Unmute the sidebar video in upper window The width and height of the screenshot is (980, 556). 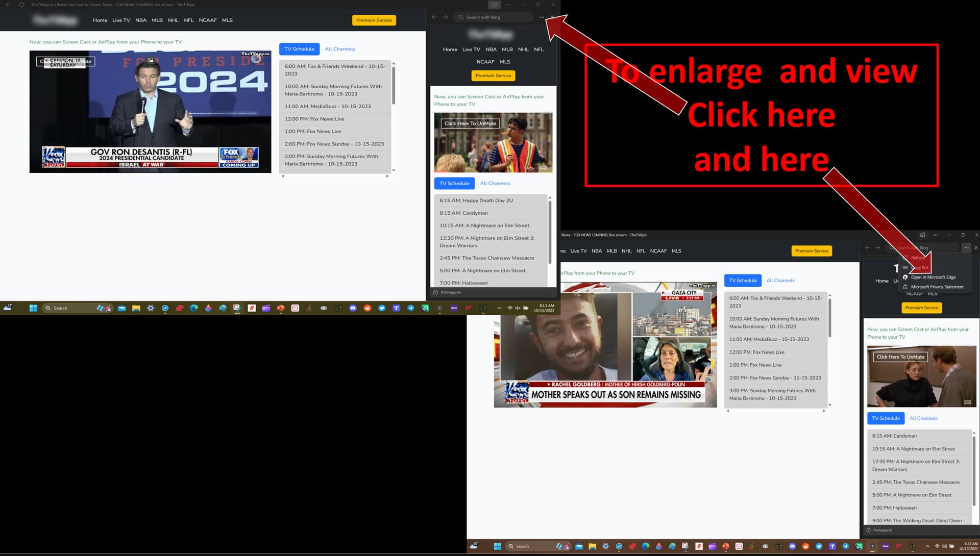tap(470, 123)
